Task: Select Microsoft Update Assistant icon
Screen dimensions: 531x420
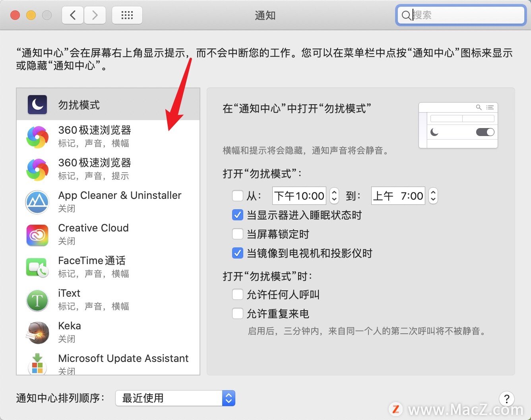Action: [37, 364]
